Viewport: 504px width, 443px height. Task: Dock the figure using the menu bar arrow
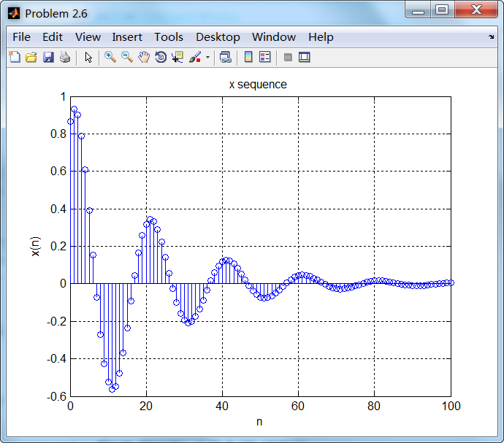coord(491,37)
